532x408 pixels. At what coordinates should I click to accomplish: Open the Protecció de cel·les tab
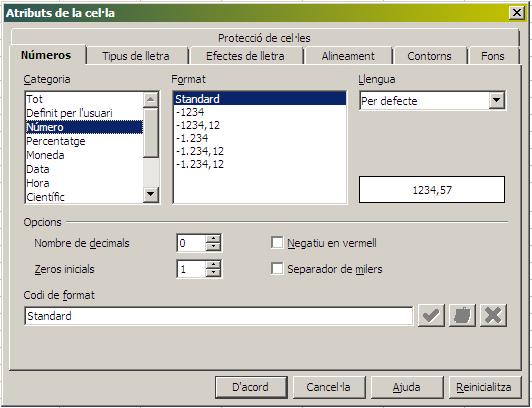coord(264,38)
